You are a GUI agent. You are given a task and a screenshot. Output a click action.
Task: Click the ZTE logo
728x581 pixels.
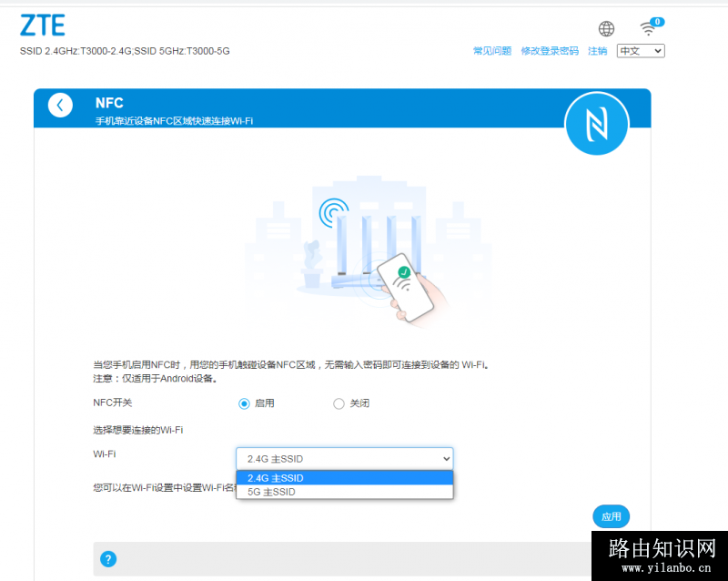42,25
